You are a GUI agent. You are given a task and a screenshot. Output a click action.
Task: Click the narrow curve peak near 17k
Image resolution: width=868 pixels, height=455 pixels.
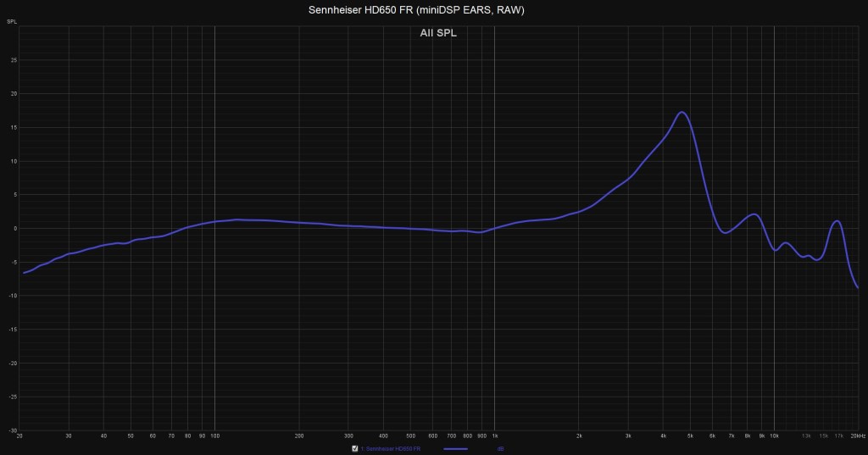click(x=837, y=221)
